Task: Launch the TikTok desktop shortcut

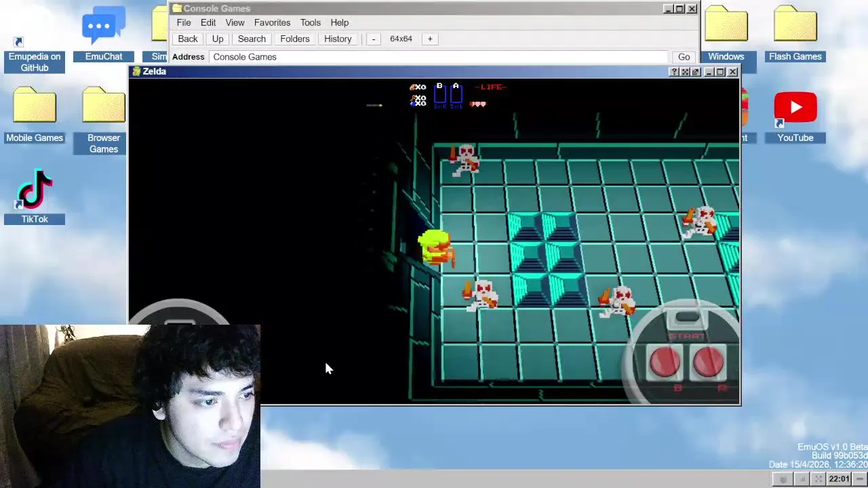Action: tap(35, 197)
